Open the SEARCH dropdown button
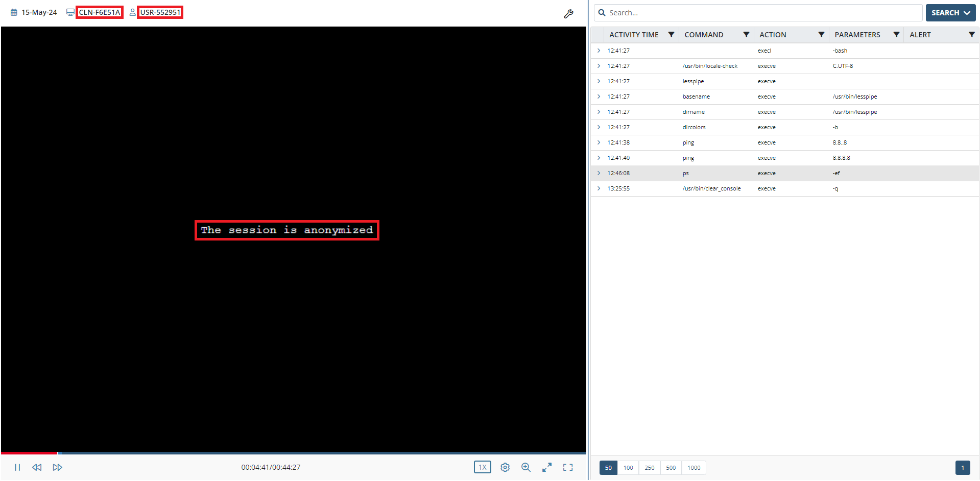The width and height of the screenshot is (980, 481). point(950,13)
